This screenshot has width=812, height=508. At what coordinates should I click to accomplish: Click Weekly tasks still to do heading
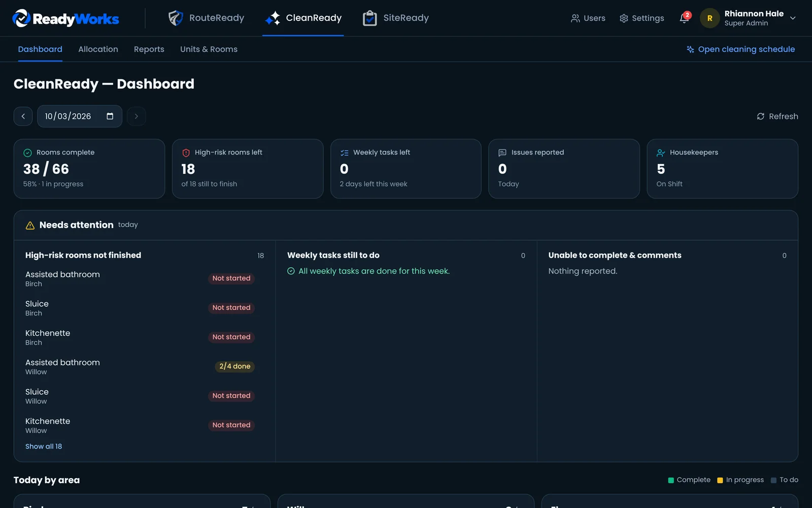[333, 256]
